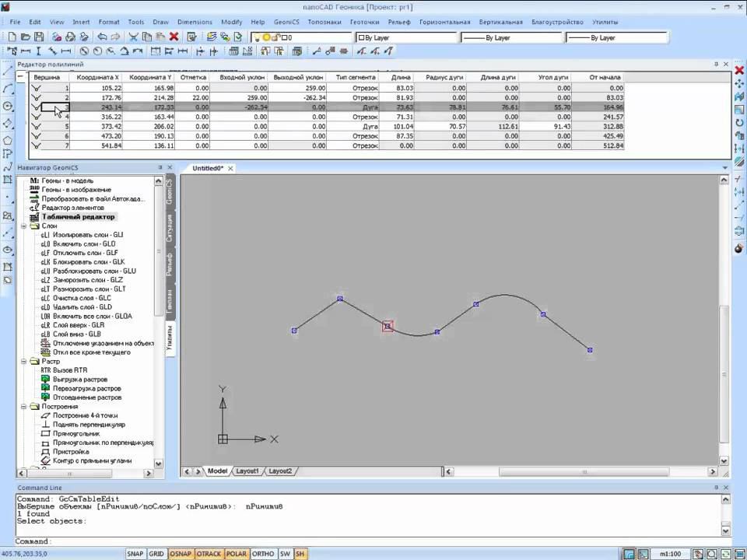Collapse the Слои tree folder
The height and width of the screenshot is (560, 747).
pyautogui.click(x=23, y=226)
